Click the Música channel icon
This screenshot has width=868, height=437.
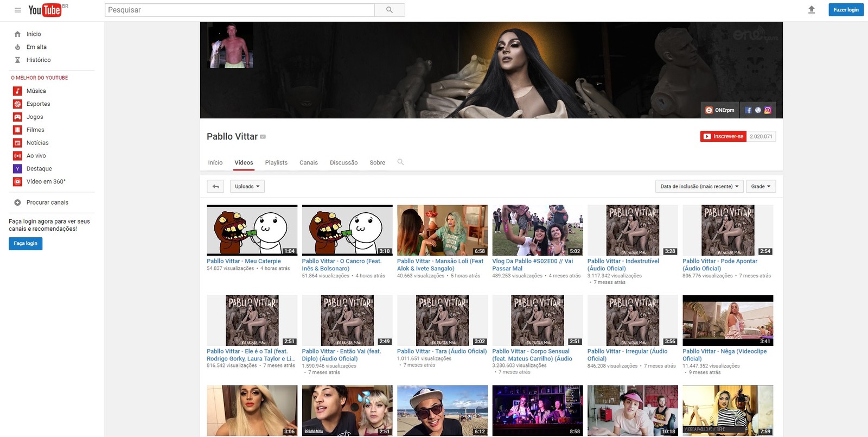tap(17, 91)
